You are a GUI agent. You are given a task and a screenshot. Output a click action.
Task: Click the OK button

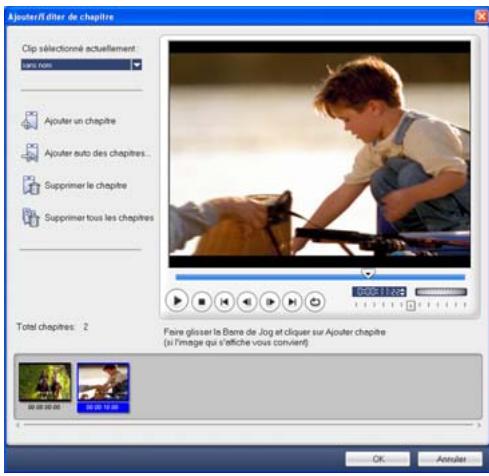click(378, 459)
